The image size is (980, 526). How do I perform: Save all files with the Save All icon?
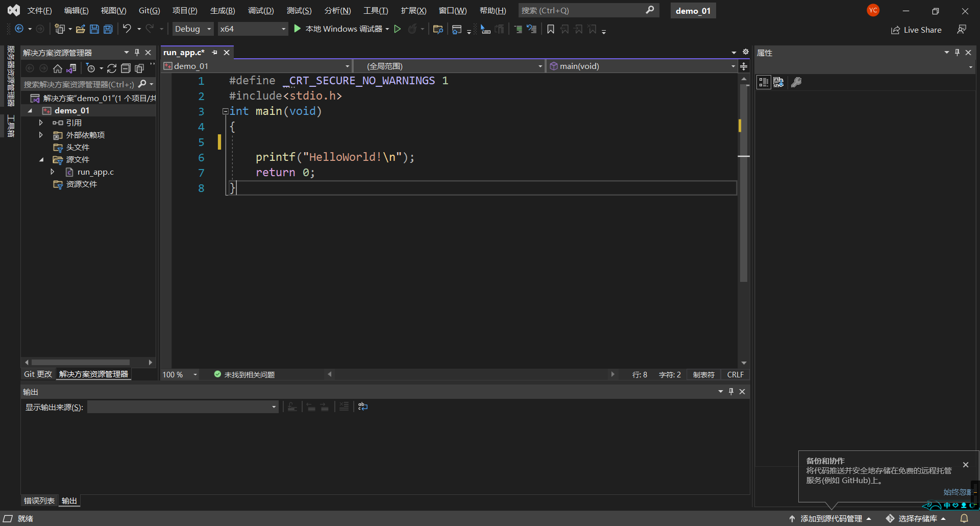(108, 29)
